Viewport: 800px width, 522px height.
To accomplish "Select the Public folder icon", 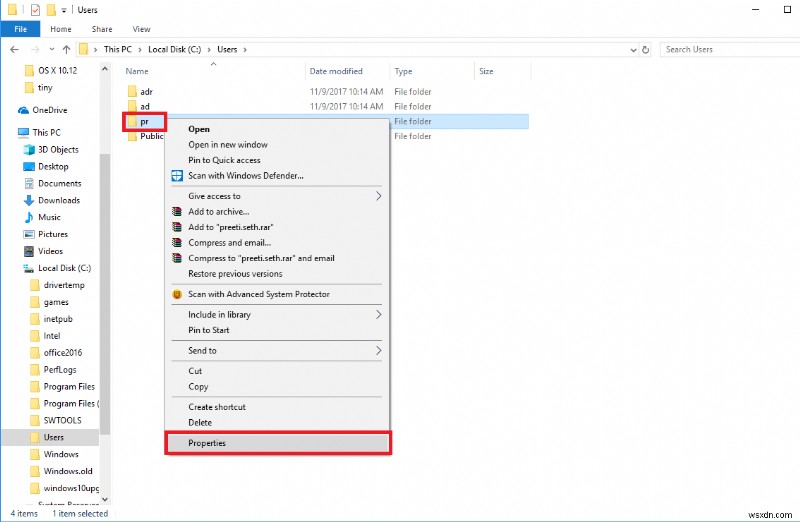I will pos(132,136).
